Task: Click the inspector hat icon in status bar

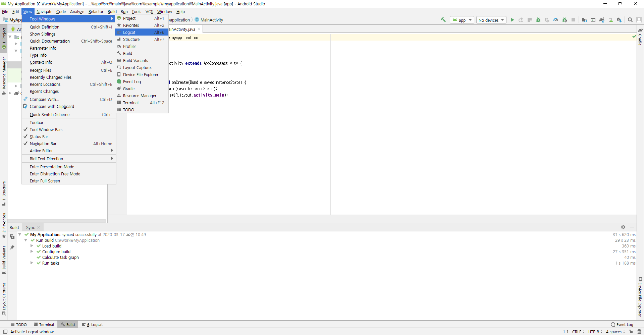Action: pyautogui.click(x=639, y=332)
